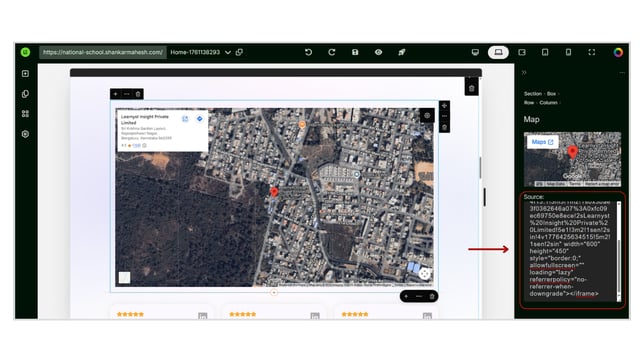Open more options in column toolbar
The width and height of the screenshot is (644, 362).
[x=444, y=116]
